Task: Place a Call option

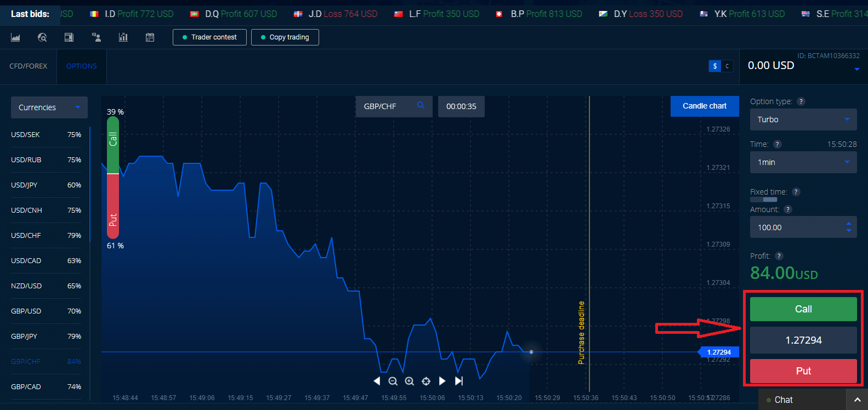Action: coord(803,309)
